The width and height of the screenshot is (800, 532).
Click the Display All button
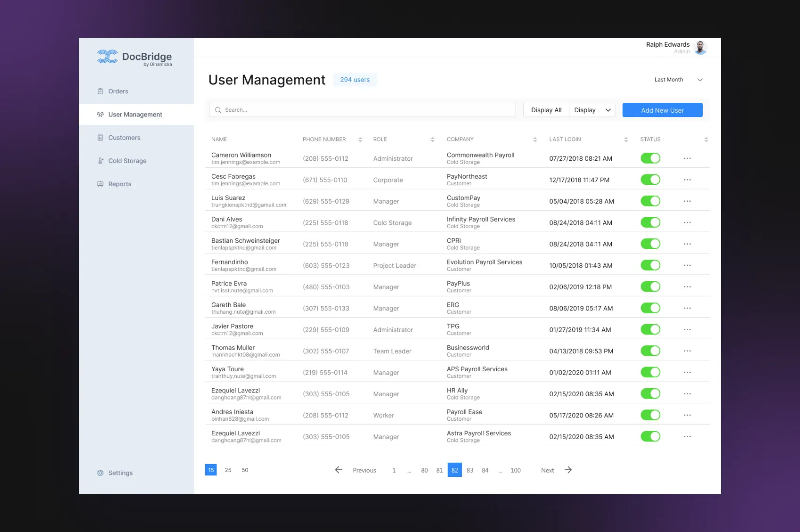[546, 110]
